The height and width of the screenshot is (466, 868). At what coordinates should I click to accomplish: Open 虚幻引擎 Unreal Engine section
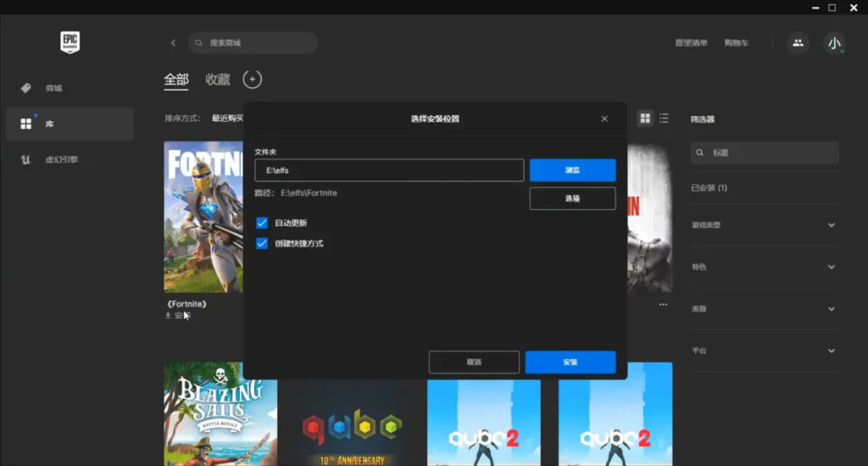(70, 159)
